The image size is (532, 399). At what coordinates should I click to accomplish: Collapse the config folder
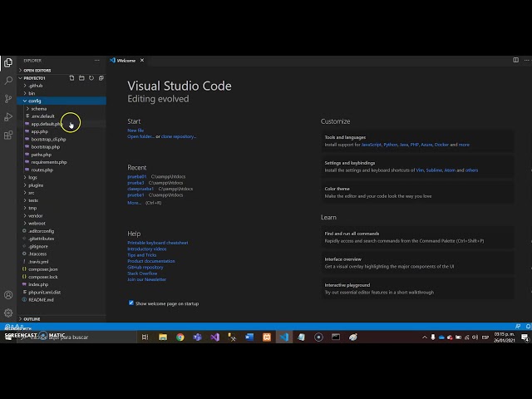click(62, 101)
